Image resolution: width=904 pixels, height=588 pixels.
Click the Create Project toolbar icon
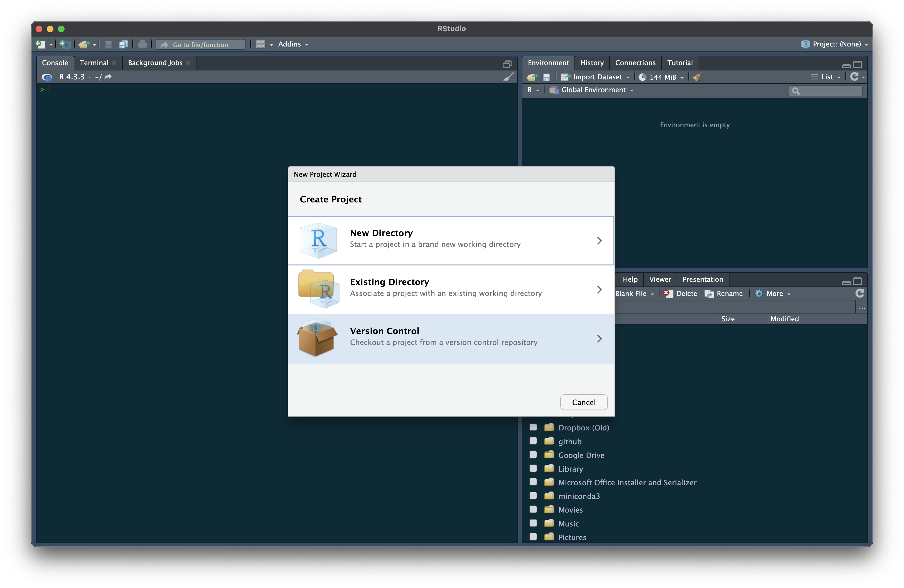point(65,45)
